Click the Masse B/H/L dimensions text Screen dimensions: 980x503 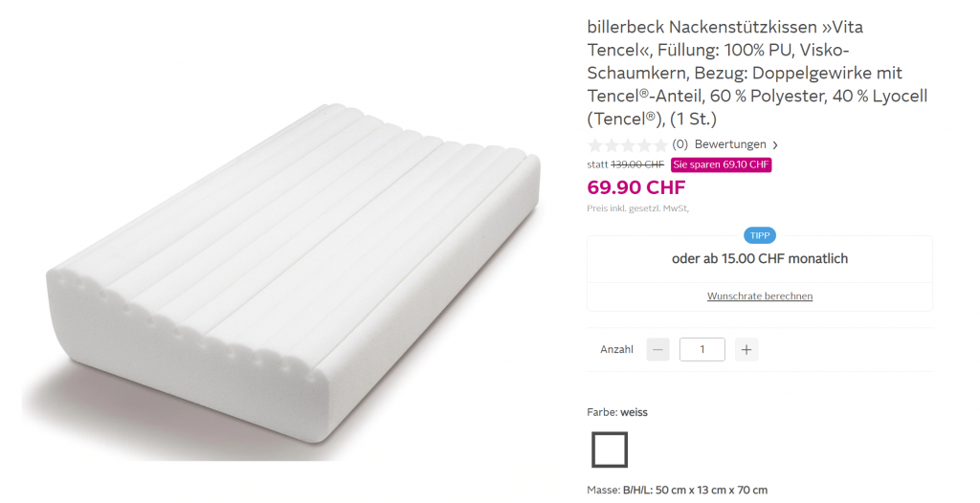pyautogui.click(x=677, y=490)
